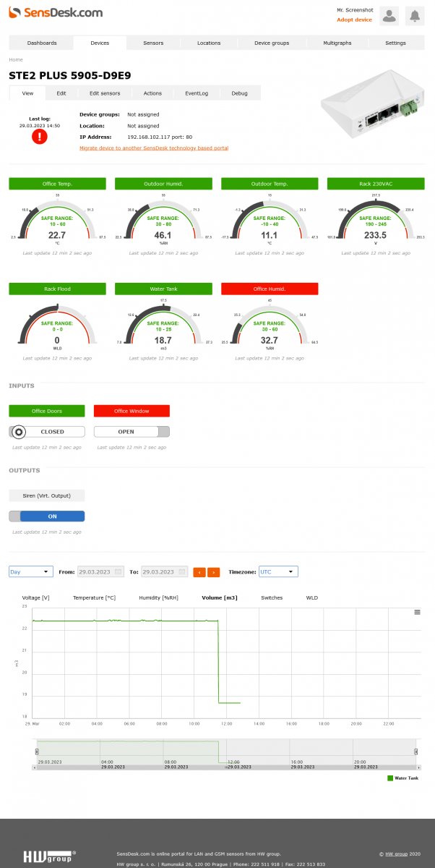Toggle the Siren virtual output switch
This screenshot has height=868, width=435.
coord(46,516)
